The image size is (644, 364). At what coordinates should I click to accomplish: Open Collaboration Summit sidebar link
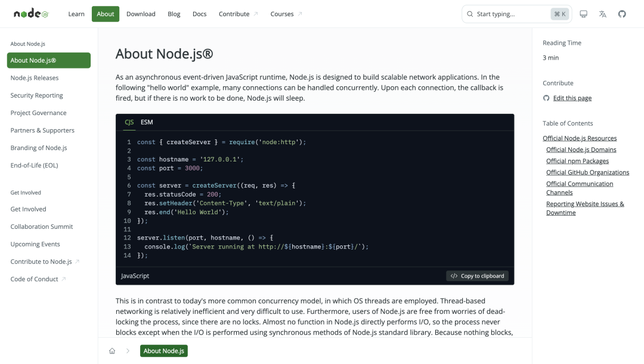pyautogui.click(x=42, y=226)
